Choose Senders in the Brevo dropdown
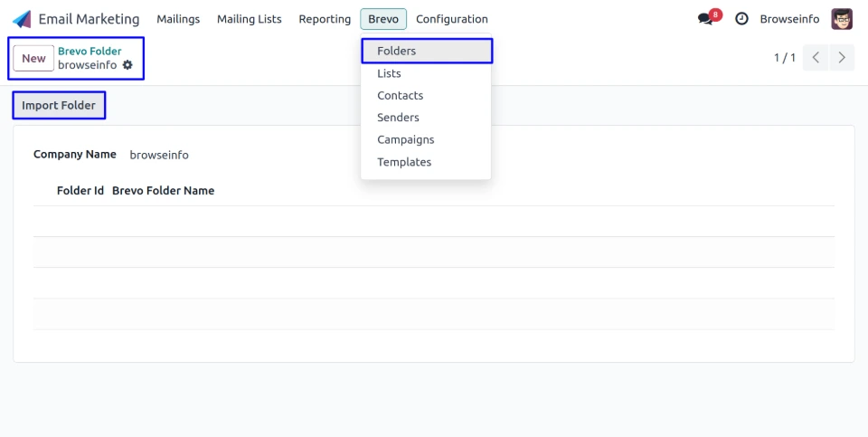This screenshot has width=868, height=437. click(x=398, y=118)
